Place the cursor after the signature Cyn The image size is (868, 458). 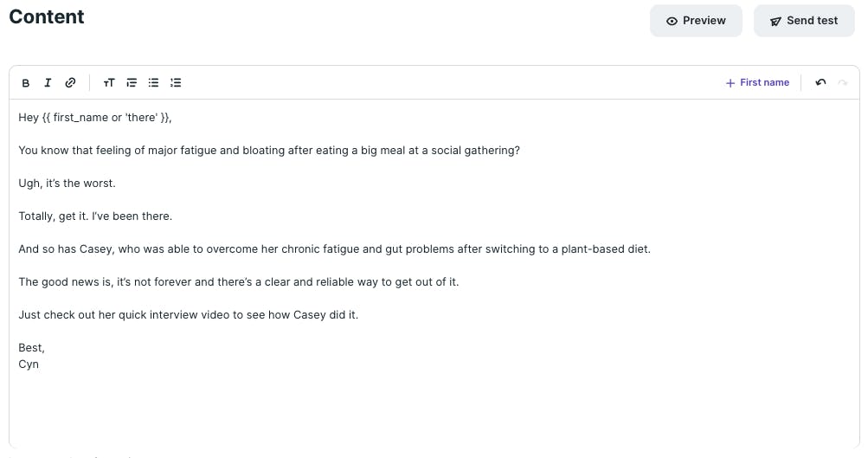pyautogui.click(x=39, y=364)
